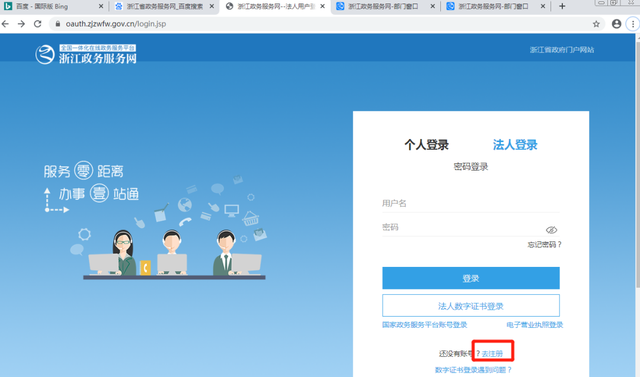Open 国家政务服务平台账号登录 link
Screen dimensions: 640x377
(424, 325)
